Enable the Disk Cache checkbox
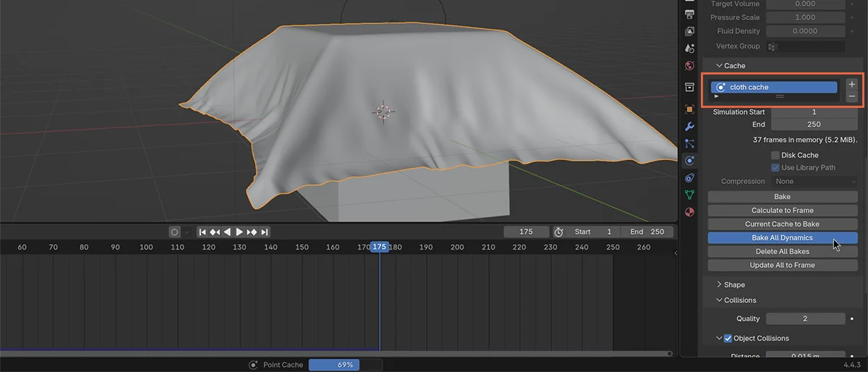This screenshot has height=372, width=868. pyautogui.click(x=775, y=155)
